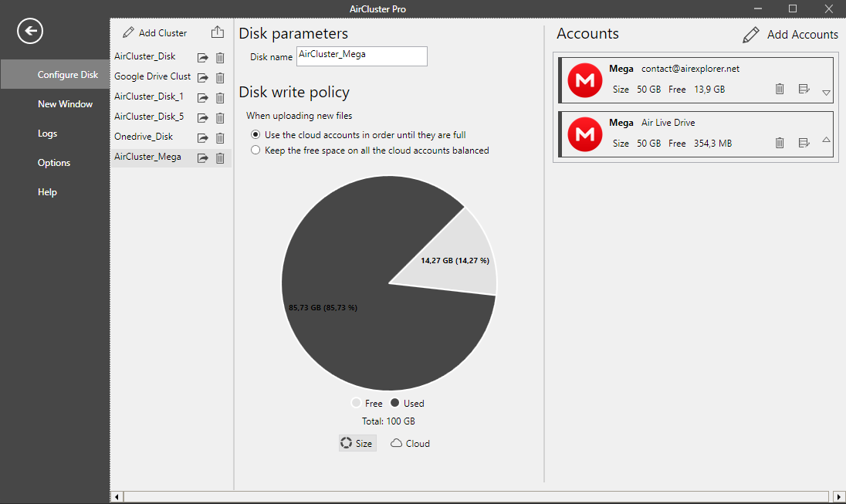Image resolution: width=846 pixels, height=504 pixels.
Task: Click Add Accounts button
Action: coord(790,35)
